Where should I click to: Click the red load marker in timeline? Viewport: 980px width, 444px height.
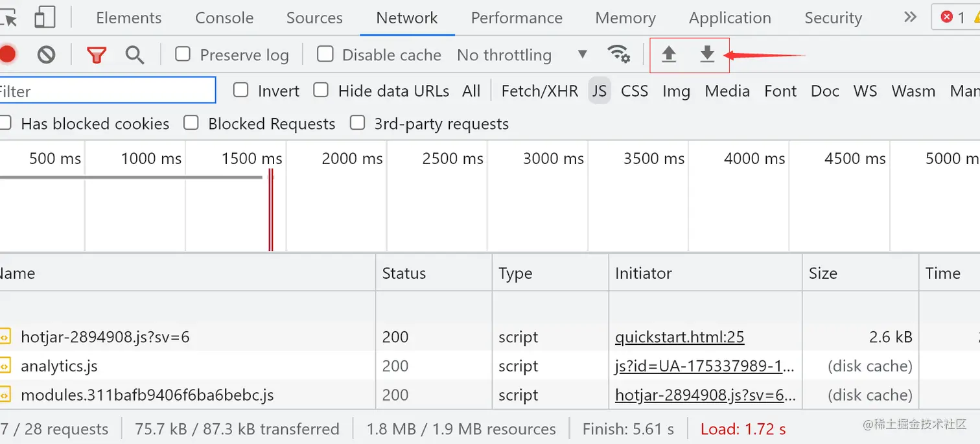pos(271,209)
